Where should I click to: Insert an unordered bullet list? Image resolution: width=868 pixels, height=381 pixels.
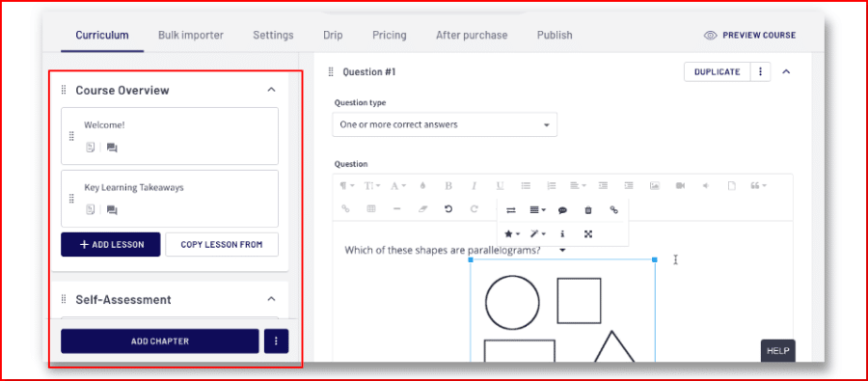(526, 186)
